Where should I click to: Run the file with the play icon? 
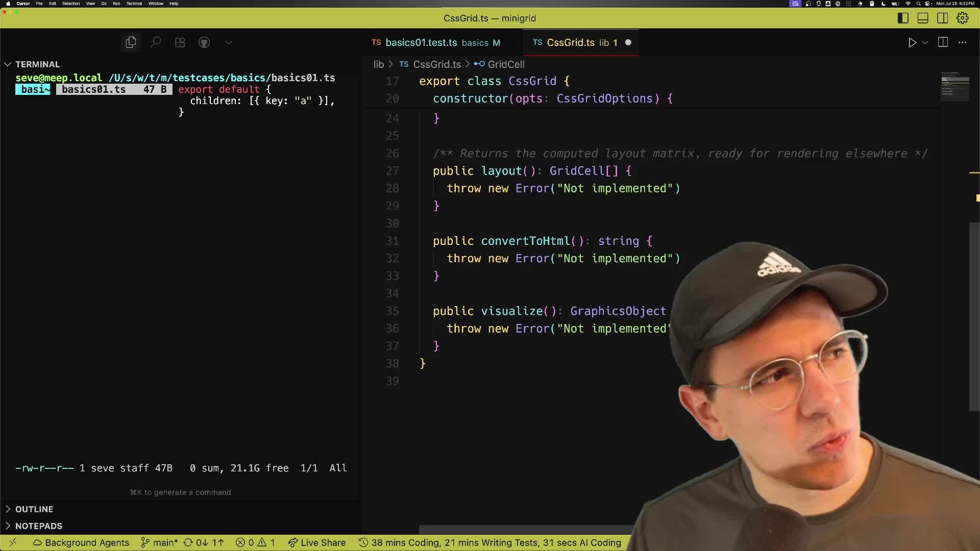click(x=912, y=42)
